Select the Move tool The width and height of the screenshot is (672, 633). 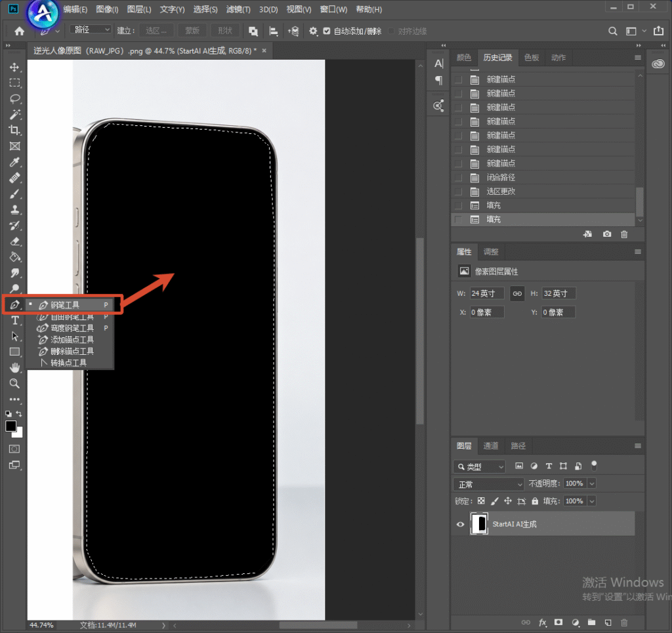click(14, 68)
